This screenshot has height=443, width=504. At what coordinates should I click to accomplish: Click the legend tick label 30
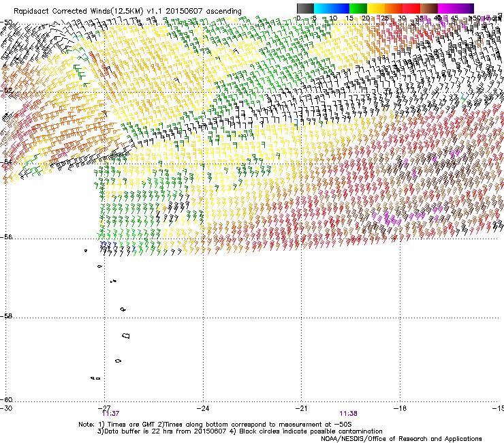point(402,18)
